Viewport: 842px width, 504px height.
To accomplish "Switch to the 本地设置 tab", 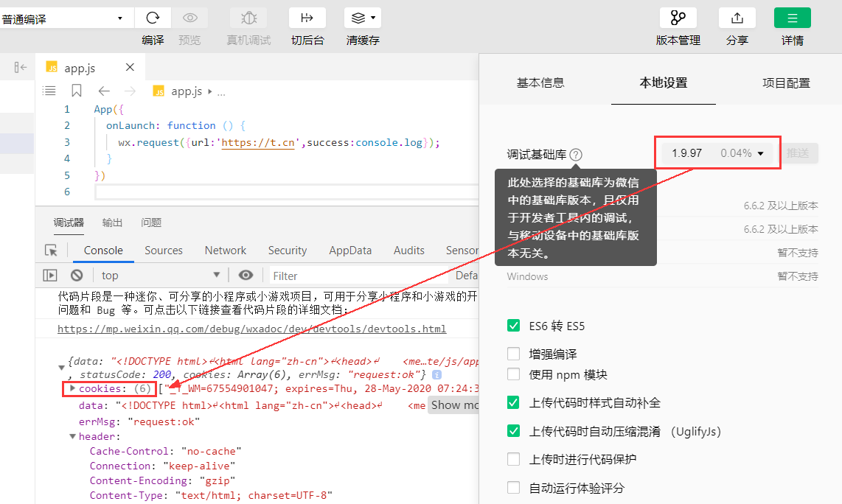I will [x=663, y=83].
